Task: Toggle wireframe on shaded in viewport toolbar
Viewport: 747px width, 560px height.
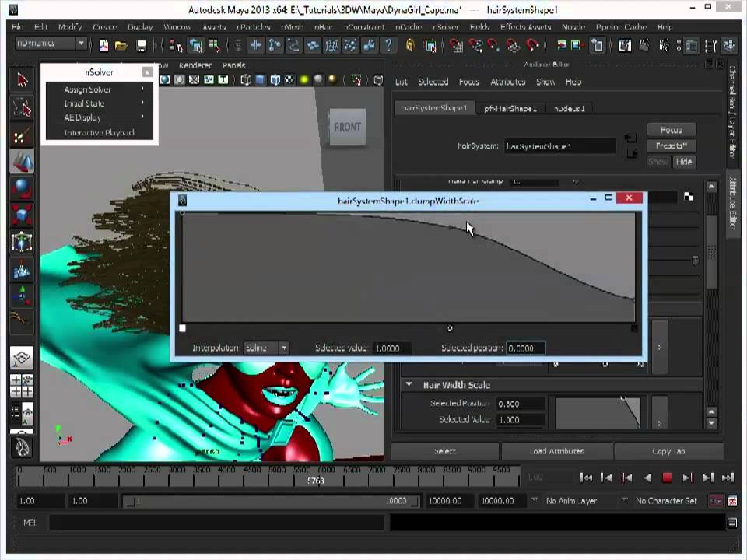Action: pyautogui.click(x=275, y=80)
